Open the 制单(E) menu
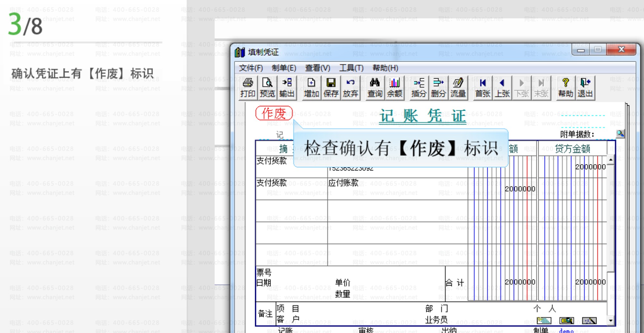Image resolution: width=644 pixels, height=333 pixels. click(284, 68)
